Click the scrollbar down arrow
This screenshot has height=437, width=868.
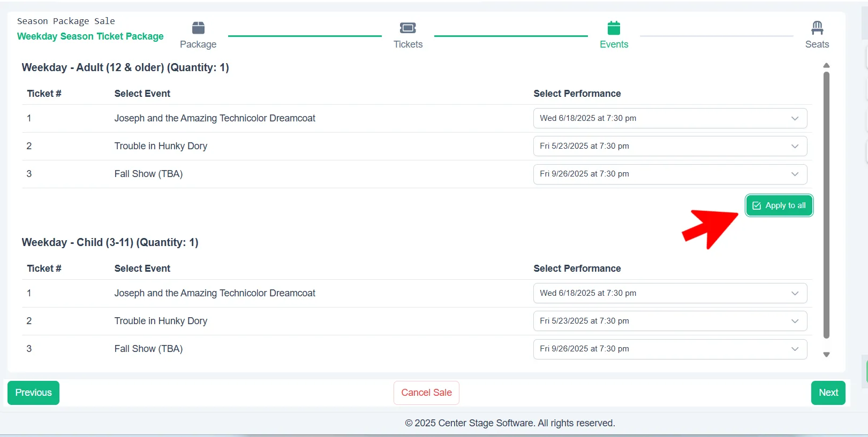pos(826,355)
